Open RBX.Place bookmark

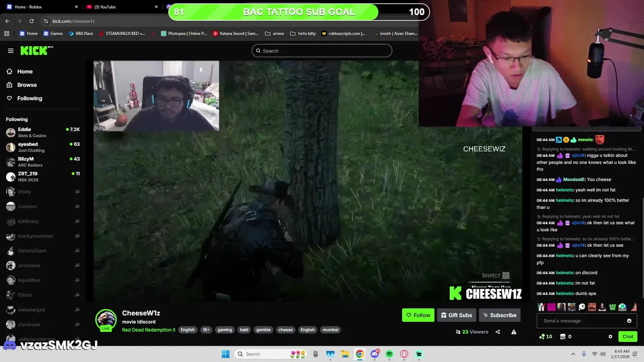coord(80,34)
